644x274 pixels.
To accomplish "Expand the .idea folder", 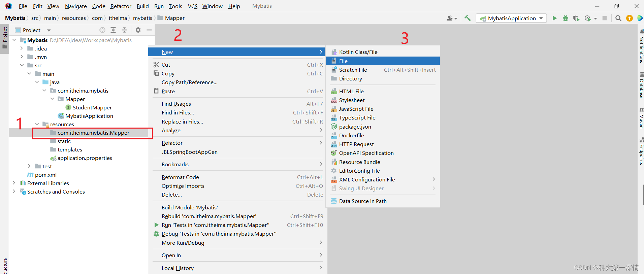I will (22, 48).
